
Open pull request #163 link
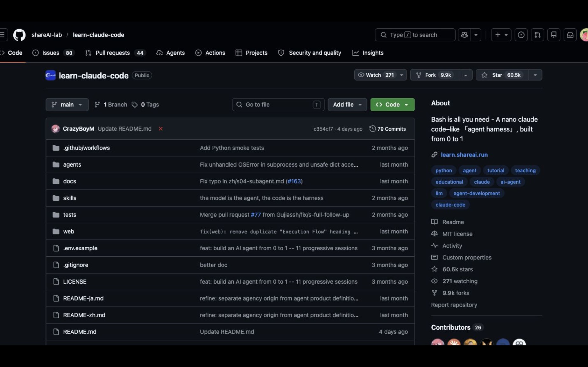[294, 181]
